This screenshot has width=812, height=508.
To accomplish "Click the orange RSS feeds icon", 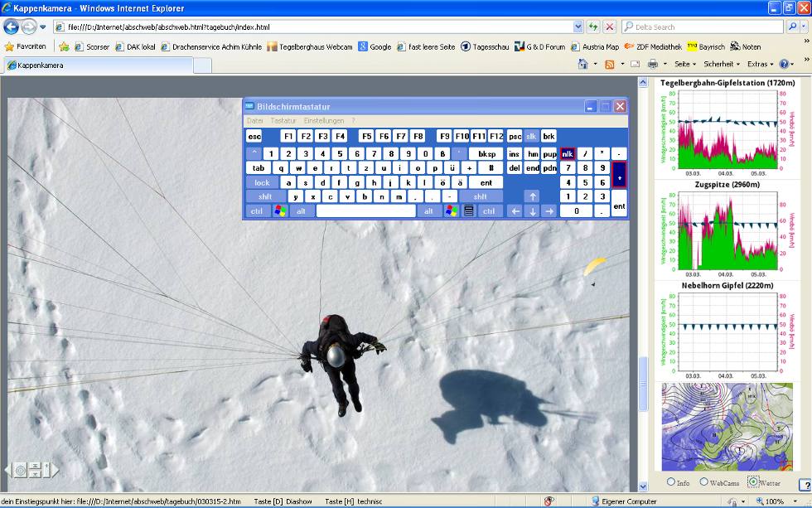I will (x=610, y=64).
